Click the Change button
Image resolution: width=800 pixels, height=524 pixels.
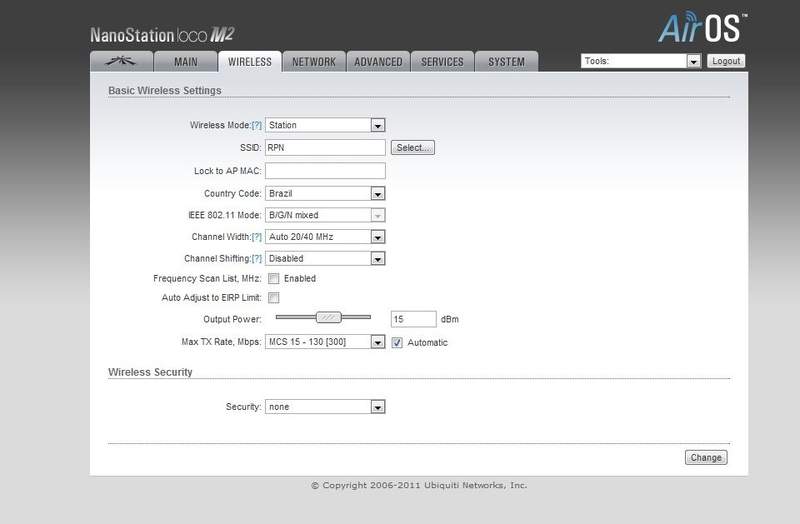(x=706, y=458)
